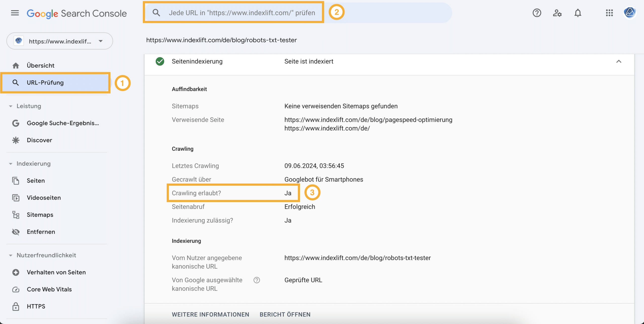Click the Seiten pages icon
This screenshot has height=324, width=644.
[x=16, y=181]
